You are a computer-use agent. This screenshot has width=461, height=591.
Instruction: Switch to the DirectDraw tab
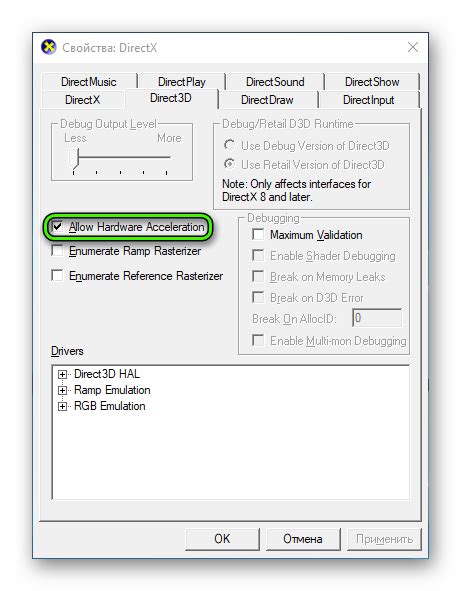point(267,100)
